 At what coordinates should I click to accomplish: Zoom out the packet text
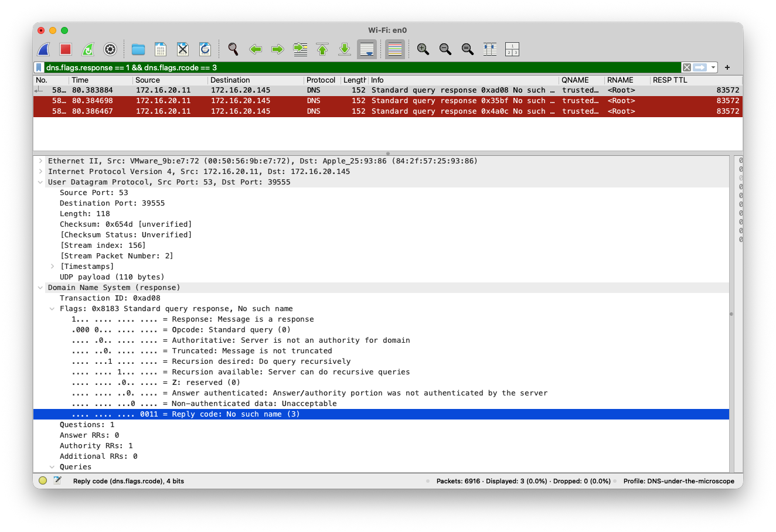445,49
